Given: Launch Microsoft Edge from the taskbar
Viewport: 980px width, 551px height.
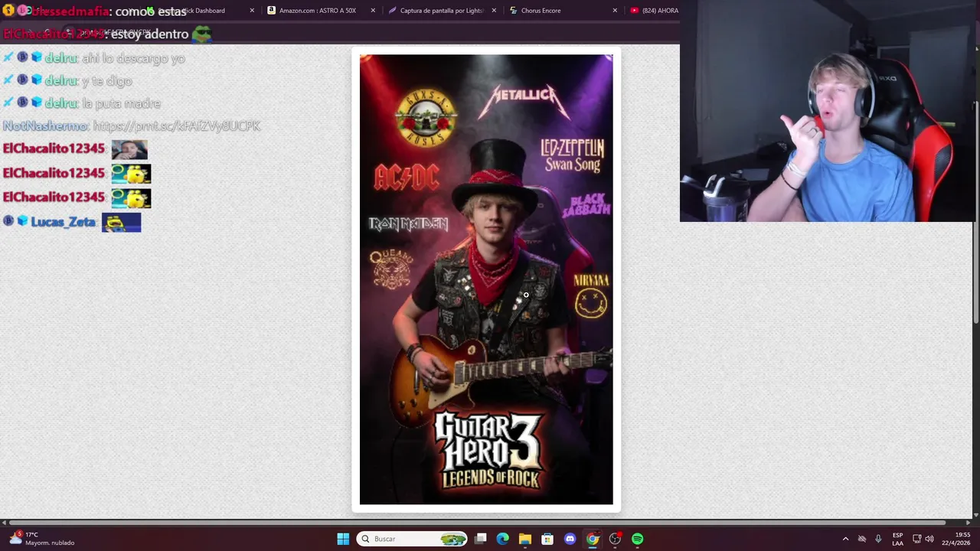Looking at the screenshot, I should pyautogui.click(x=502, y=539).
